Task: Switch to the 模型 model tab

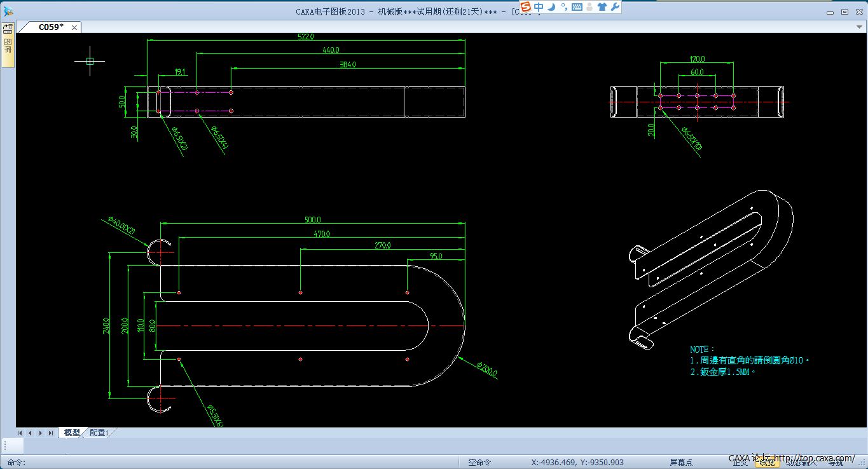Action: pos(71,433)
